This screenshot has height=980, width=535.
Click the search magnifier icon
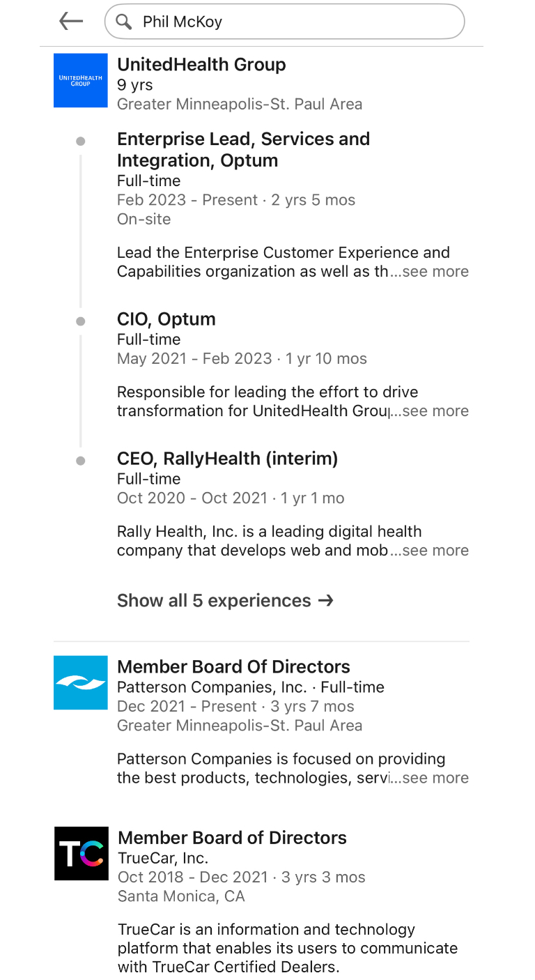(124, 22)
